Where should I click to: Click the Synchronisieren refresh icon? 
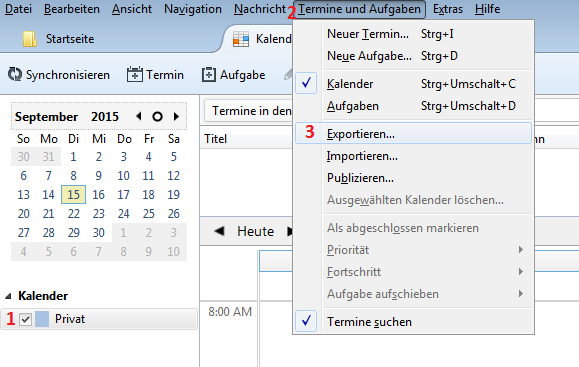click(x=15, y=75)
